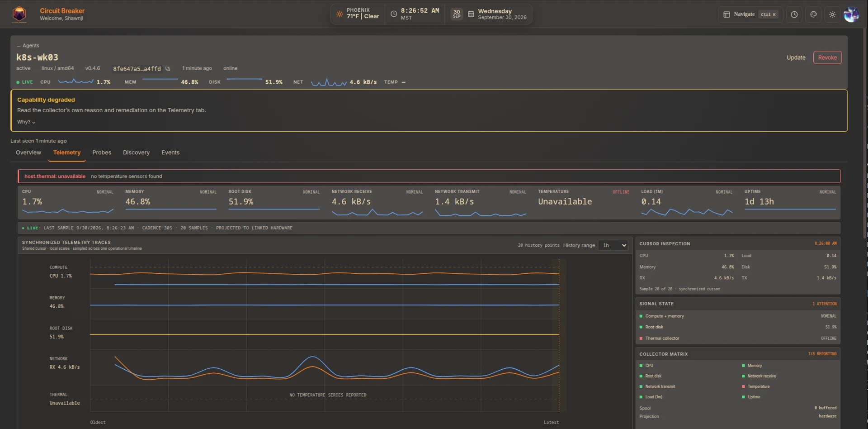Copy the agent ID 8fe647a5…a4ffd

(x=168, y=69)
